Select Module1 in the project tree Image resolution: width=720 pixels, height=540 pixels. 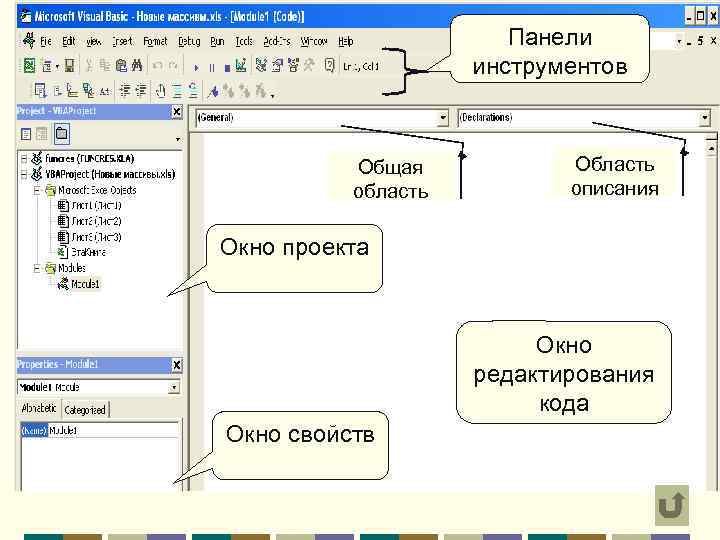[84, 284]
